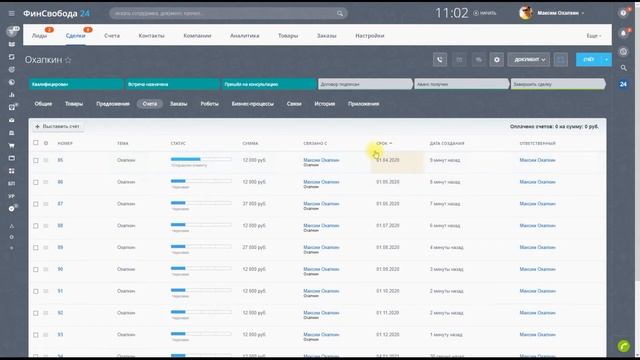
Task: Open invoice number 85 link
Action: click(x=60, y=160)
